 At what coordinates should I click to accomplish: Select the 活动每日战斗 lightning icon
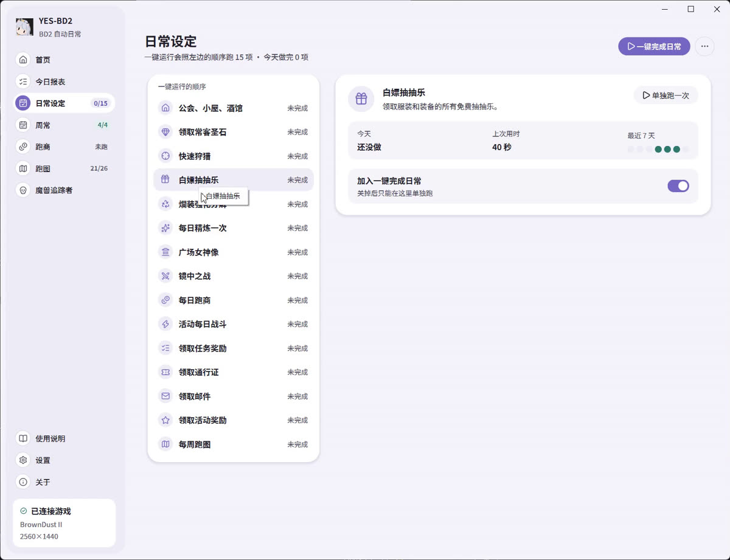pyautogui.click(x=165, y=324)
